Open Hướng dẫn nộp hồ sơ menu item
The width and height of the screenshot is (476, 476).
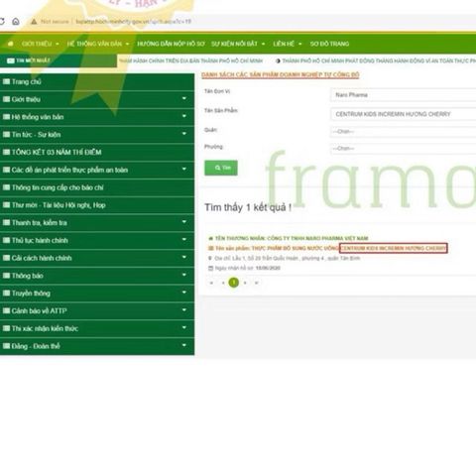[171, 44]
